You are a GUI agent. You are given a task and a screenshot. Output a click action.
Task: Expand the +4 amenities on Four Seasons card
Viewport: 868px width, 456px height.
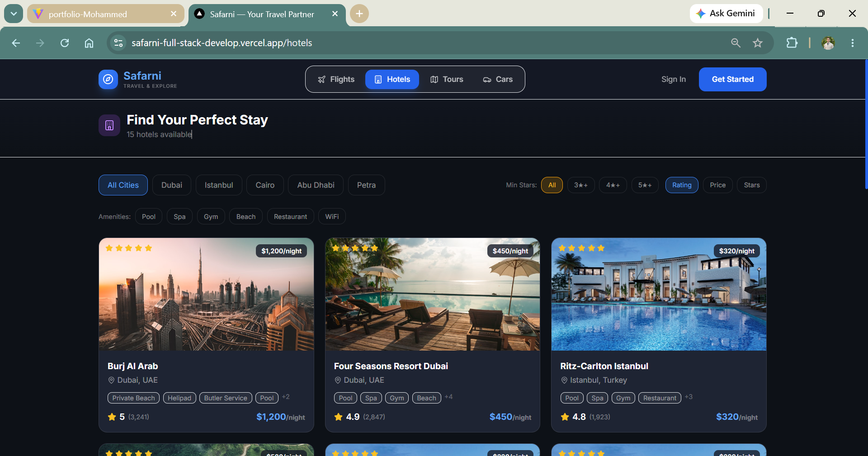click(x=448, y=397)
